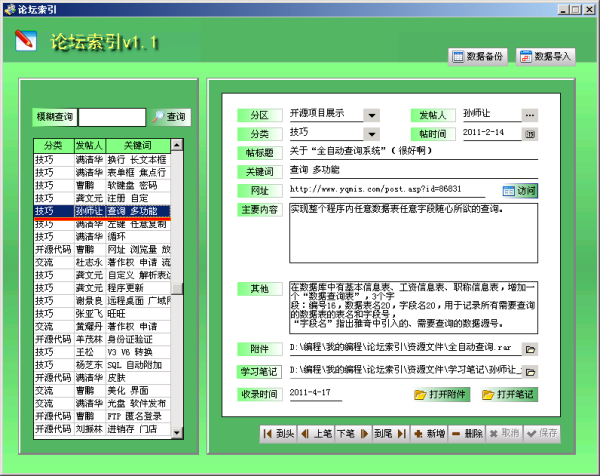Go to first record with 到头
Screen dimensions: 600x476
click(x=279, y=434)
